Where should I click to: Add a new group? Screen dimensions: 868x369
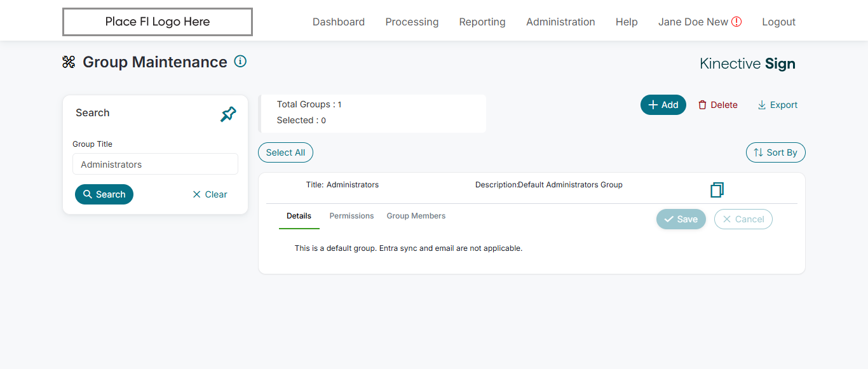pos(663,105)
